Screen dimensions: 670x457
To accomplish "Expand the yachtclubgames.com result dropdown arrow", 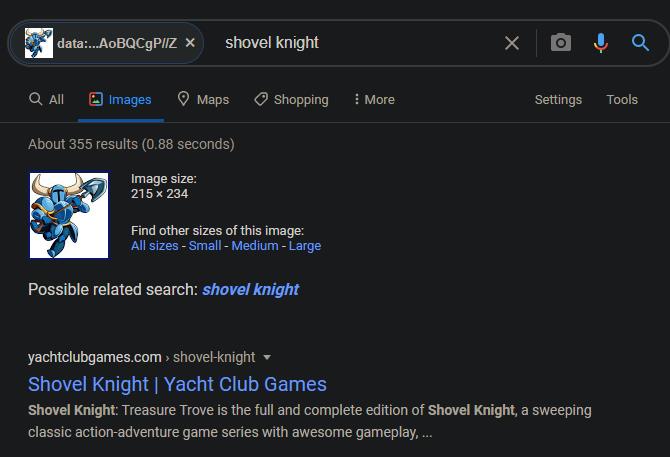I will [267, 357].
